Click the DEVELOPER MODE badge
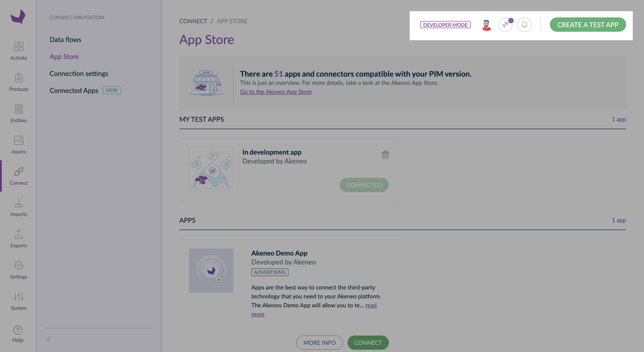Viewport: 644px width, 352px height. coord(445,25)
